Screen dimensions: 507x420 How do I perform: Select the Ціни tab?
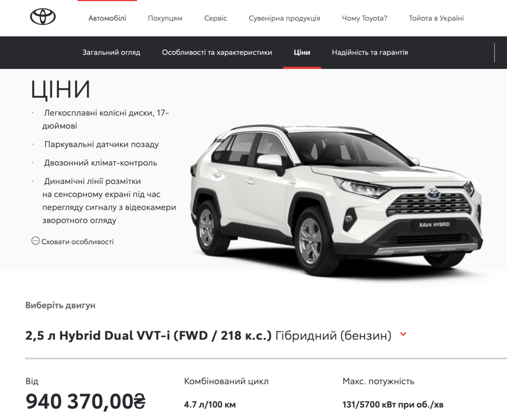[302, 52]
